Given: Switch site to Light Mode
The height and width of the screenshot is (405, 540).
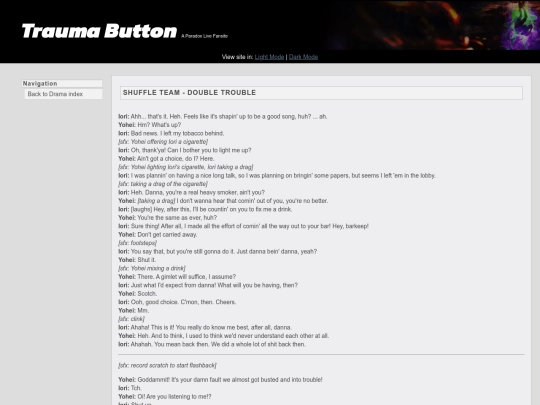Looking at the screenshot, I should click(x=269, y=57).
